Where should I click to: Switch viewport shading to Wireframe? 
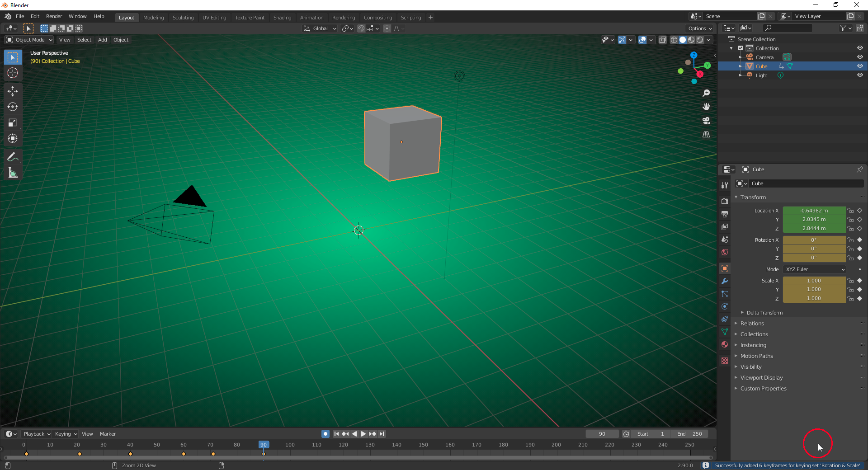(x=674, y=40)
